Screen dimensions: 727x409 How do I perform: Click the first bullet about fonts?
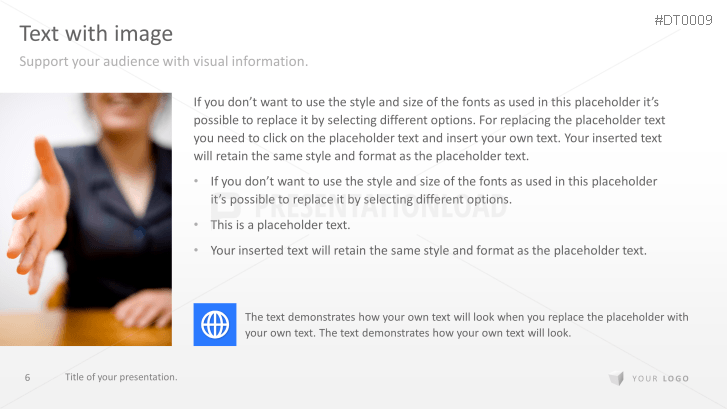(433, 190)
